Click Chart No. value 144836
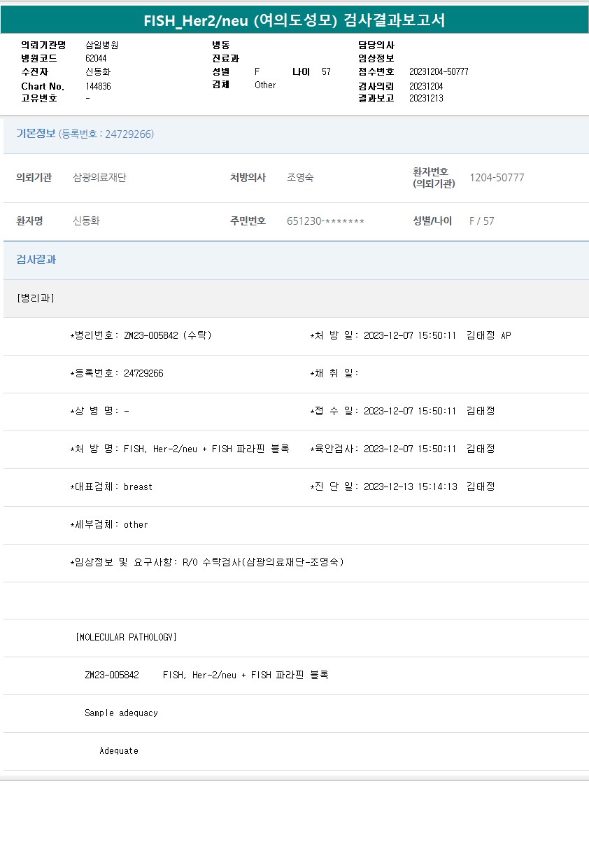Viewport: 589px width, 868px height. pyautogui.click(x=98, y=86)
